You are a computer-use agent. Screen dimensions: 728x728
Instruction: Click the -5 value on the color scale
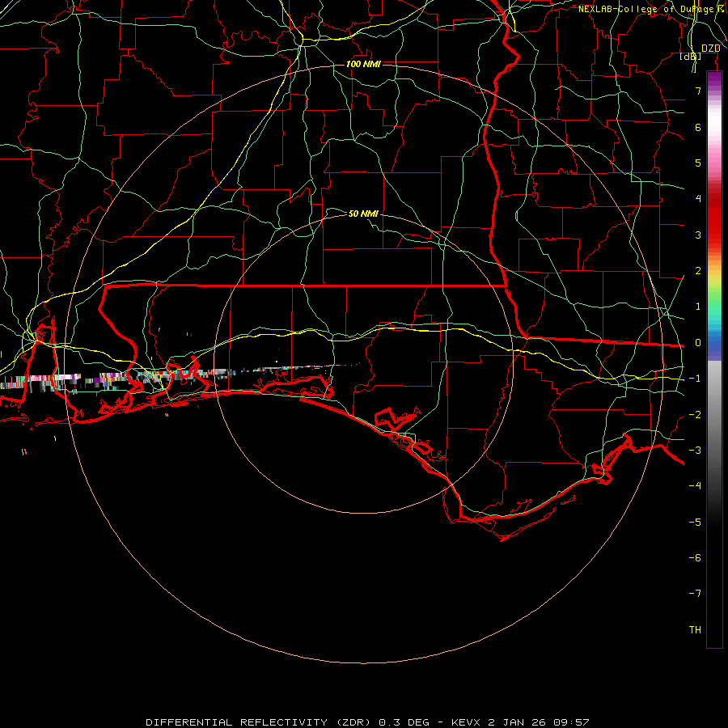click(695, 523)
